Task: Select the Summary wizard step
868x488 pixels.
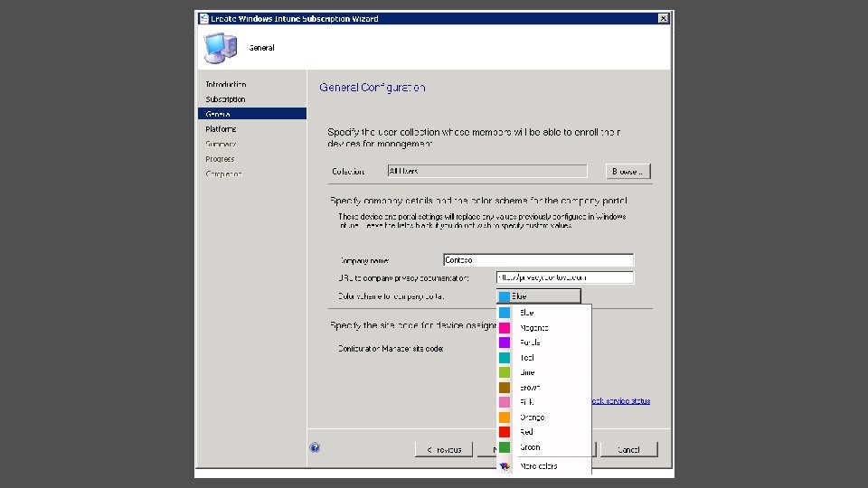Action: point(221,144)
